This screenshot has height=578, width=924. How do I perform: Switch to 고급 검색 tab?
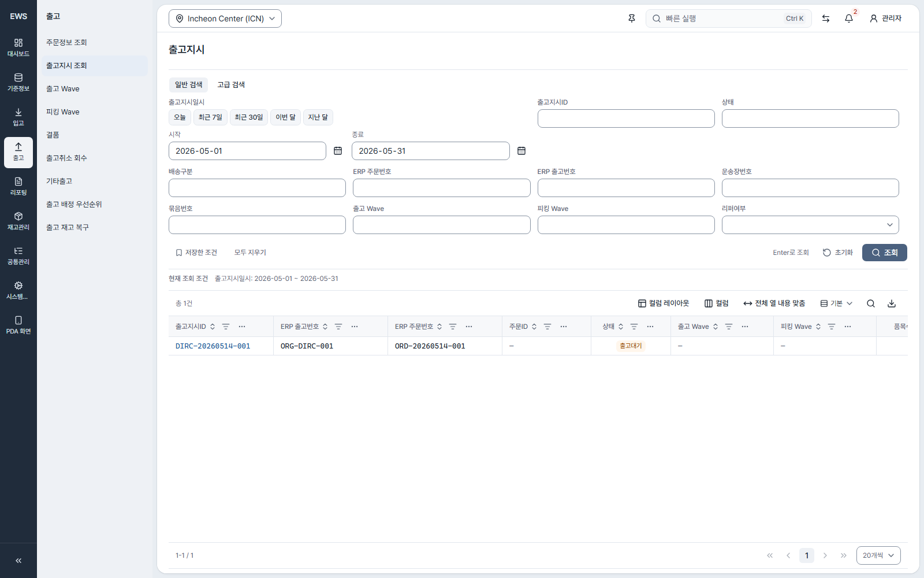[231, 84]
